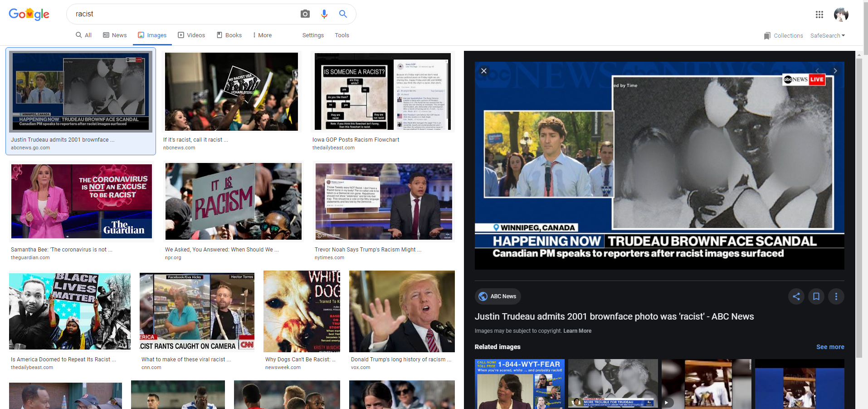The height and width of the screenshot is (409, 868).
Task: Click See more related images
Action: [830, 347]
